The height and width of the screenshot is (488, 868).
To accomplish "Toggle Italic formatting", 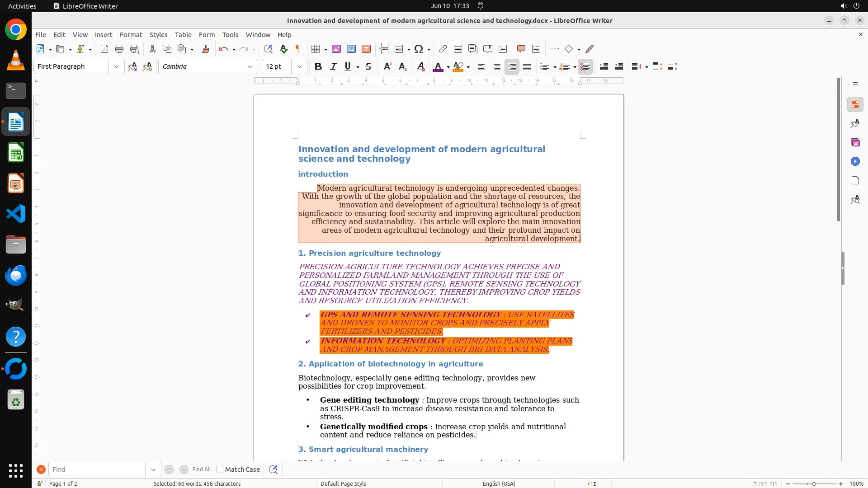I will point(333,67).
